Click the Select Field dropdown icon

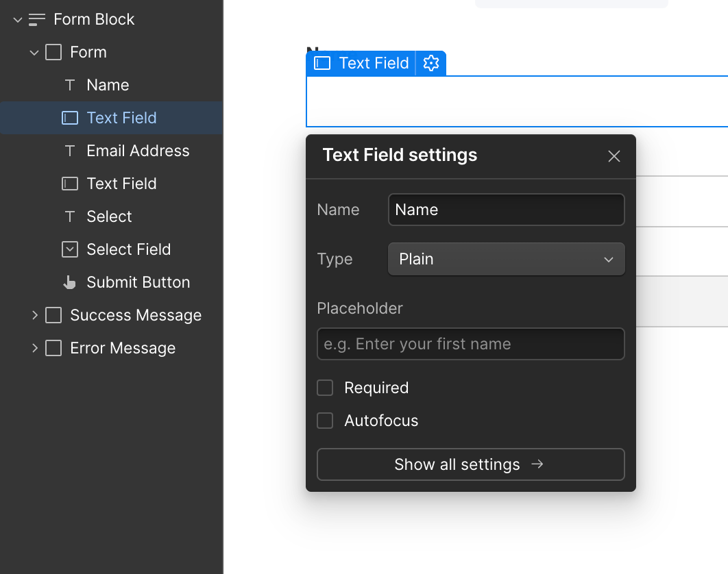pos(70,249)
